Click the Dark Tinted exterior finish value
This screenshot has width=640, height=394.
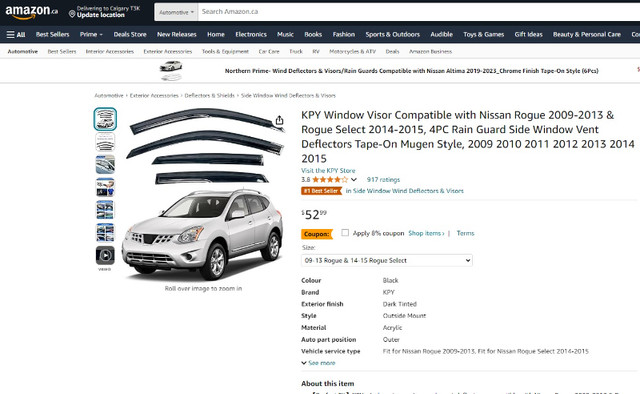click(400, 304)
